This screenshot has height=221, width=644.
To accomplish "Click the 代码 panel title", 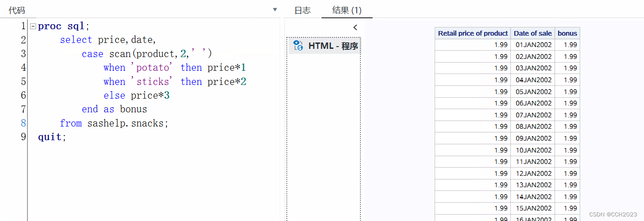I will point(17,10).
